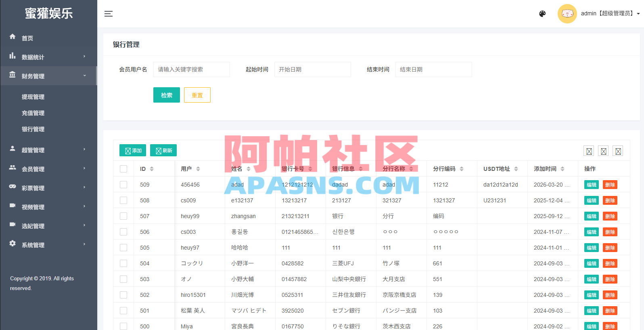Image resolution: width=644 pixels, height=330 pixels.
Task: Click the 重置 reset button
Action: click(197, 95)
